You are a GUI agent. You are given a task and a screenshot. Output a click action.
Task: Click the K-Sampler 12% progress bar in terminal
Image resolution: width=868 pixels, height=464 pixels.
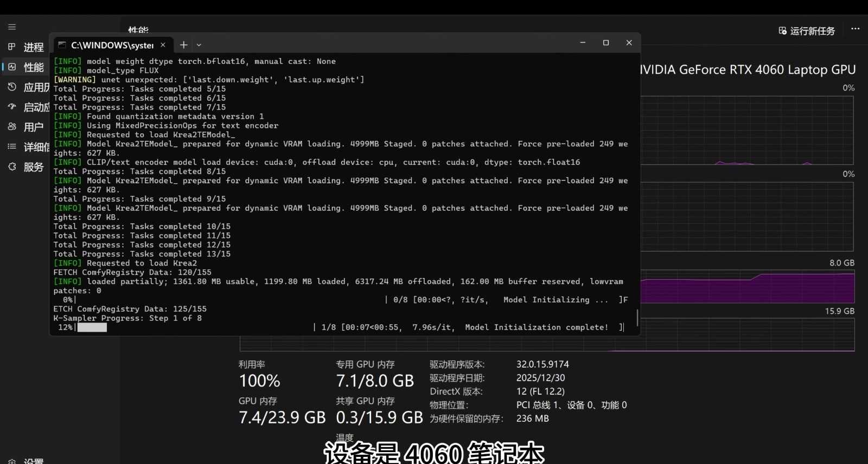coord(92,327)
